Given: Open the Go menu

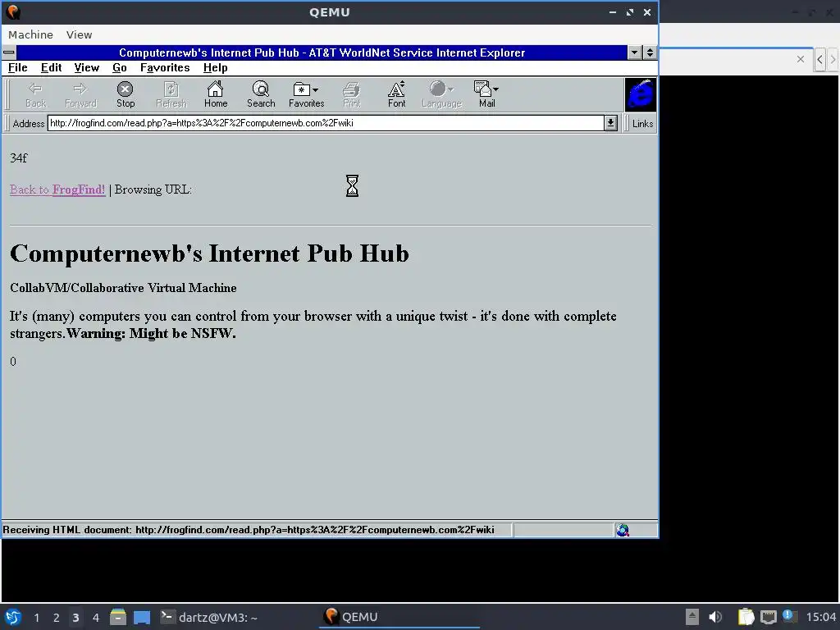Looking at the screenshot, I should (x=120, y=67).
